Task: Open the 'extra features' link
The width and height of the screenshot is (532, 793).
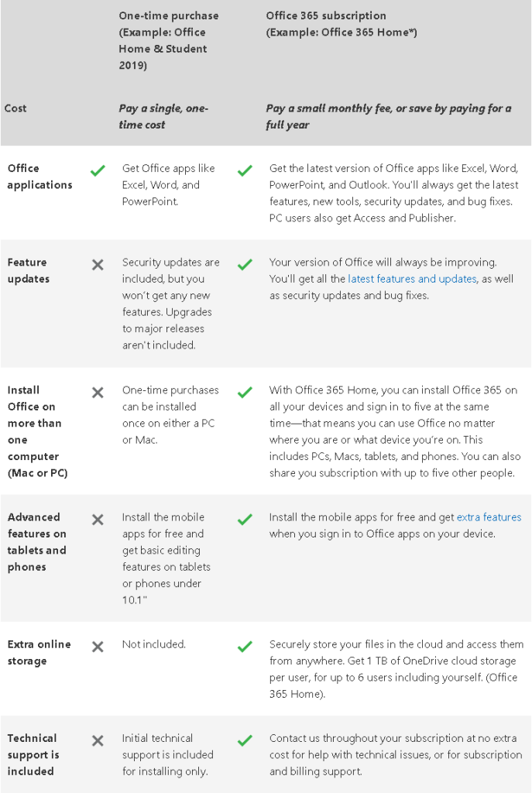Action: (489, 517)
